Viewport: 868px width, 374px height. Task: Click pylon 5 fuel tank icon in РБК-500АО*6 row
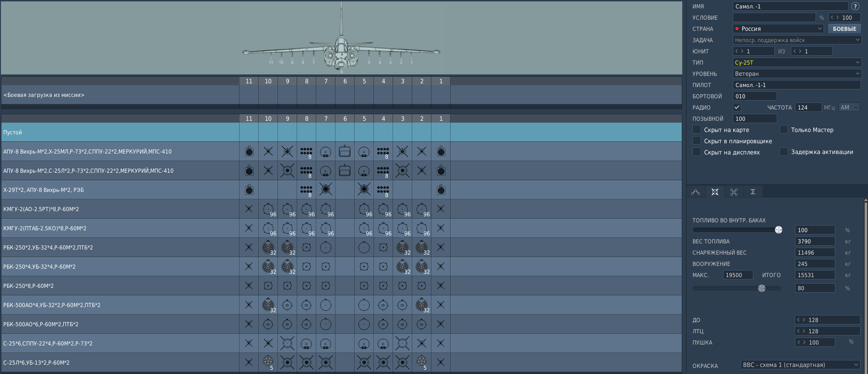click(364, 324)
